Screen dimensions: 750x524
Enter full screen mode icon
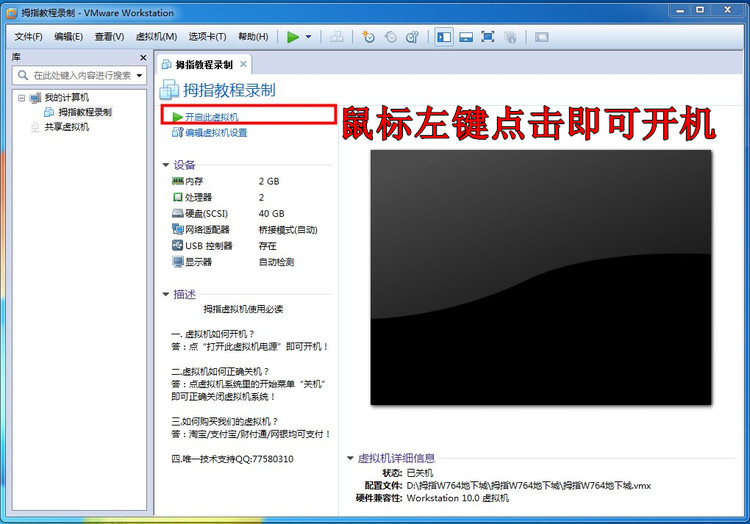click(x=487, y=37)
